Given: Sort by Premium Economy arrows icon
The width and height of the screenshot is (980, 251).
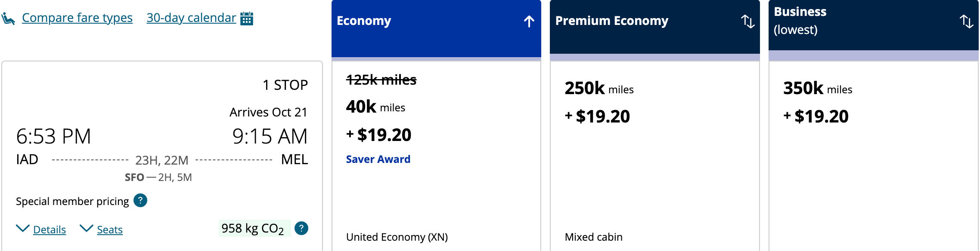Looking at the screenshot, I should click(747, 21).
